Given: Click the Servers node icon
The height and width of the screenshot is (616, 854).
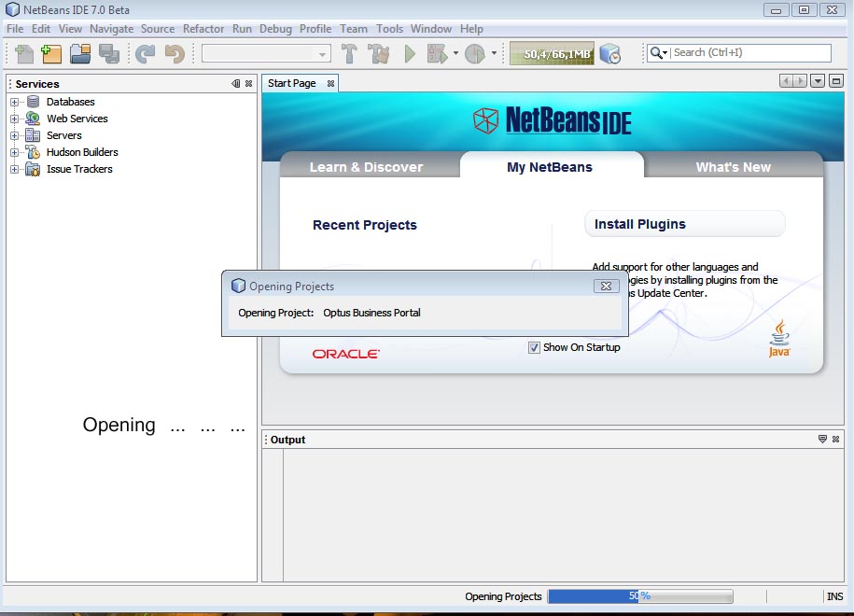Looking at the screenshot, I should point(33,135).
